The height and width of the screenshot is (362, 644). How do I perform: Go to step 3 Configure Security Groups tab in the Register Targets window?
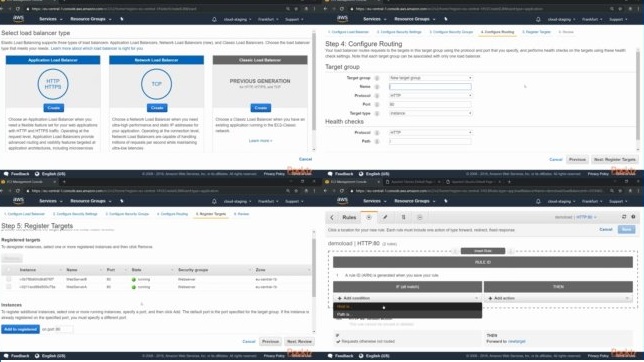(127, 214)
